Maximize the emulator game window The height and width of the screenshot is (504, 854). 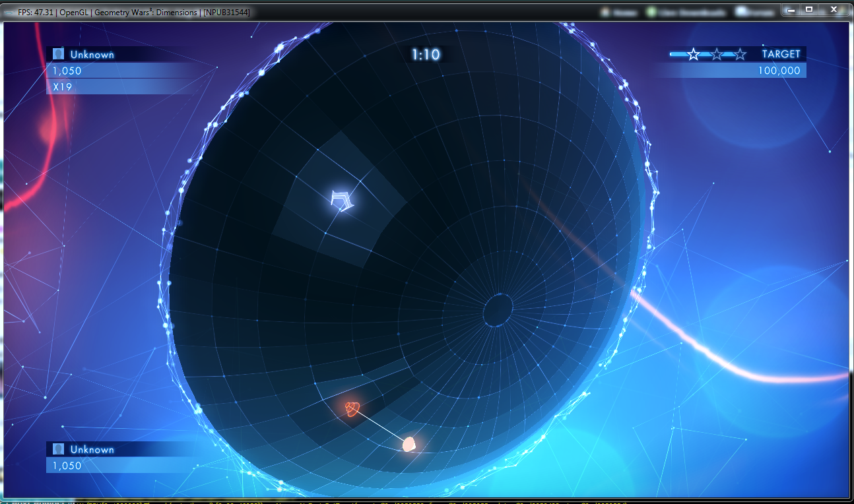808,9
